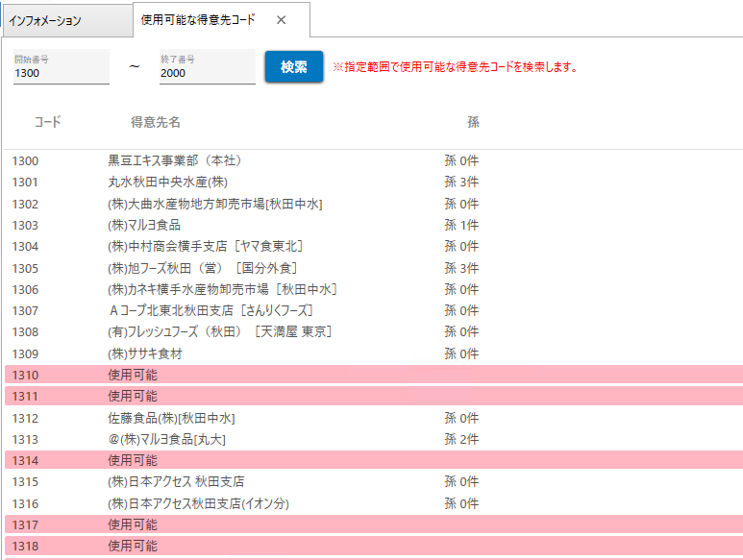
Task: Select row 1309 (株)ササキ食材
Action: [x=374, y=353]
